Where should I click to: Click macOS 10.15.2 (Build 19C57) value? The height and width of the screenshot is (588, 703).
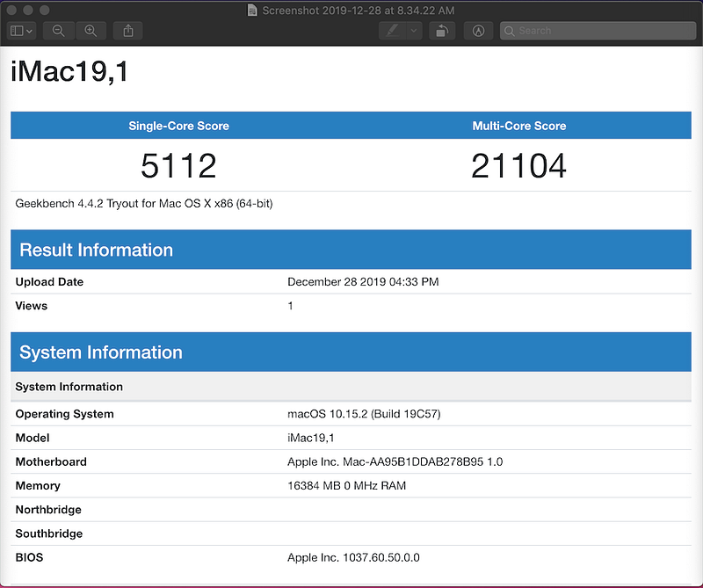[364, 413]
